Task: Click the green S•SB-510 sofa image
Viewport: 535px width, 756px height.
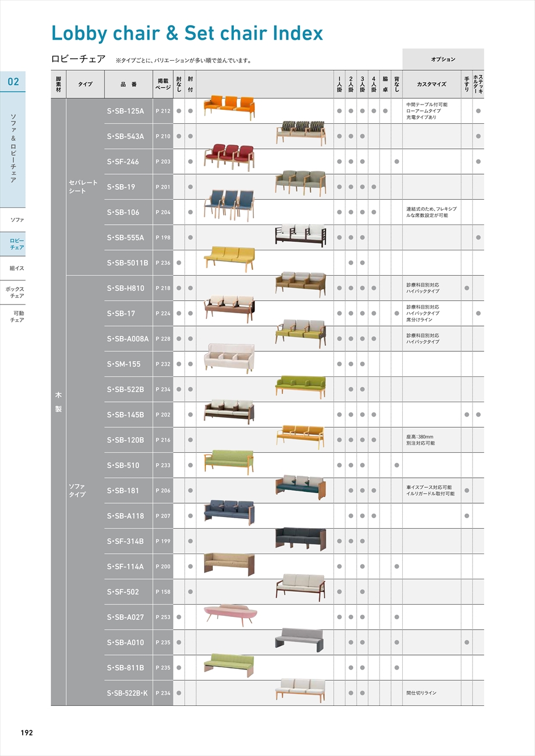Action: [229, 462]
